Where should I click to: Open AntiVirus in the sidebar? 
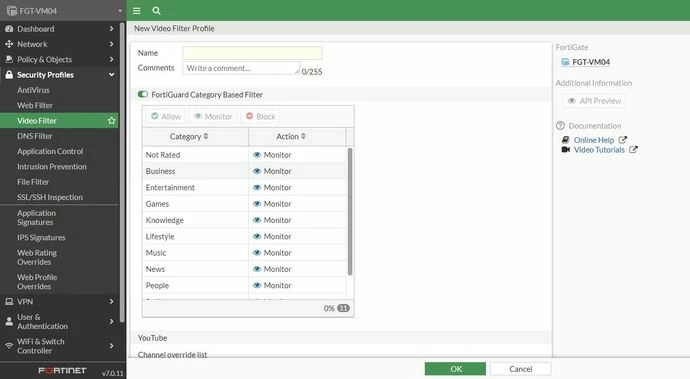coord(33,90)
